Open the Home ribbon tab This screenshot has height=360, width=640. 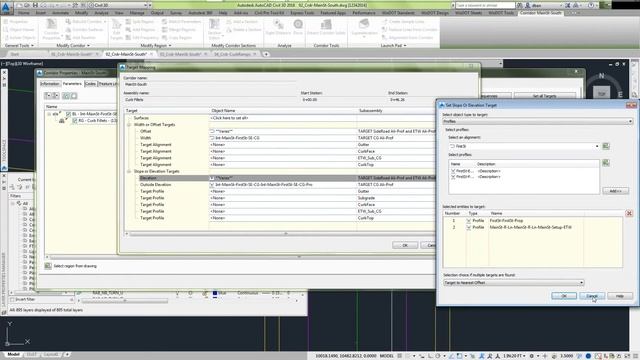click(x=24, y=13)
